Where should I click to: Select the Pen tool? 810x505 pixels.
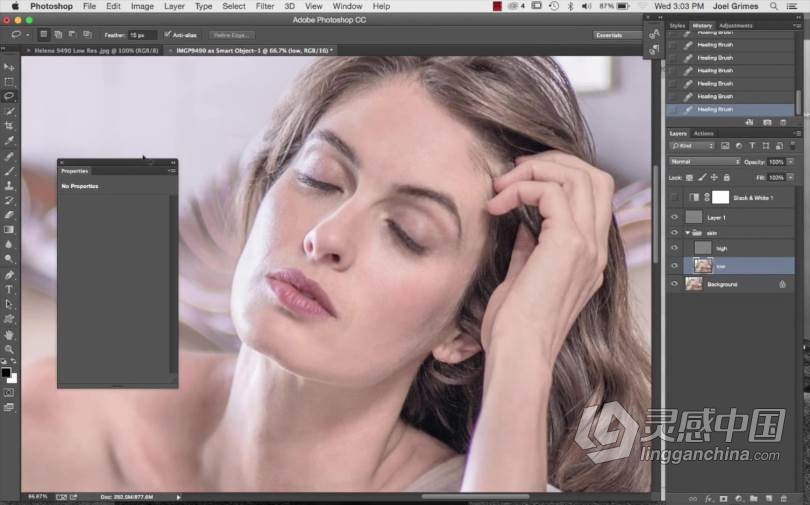point(9,275)
